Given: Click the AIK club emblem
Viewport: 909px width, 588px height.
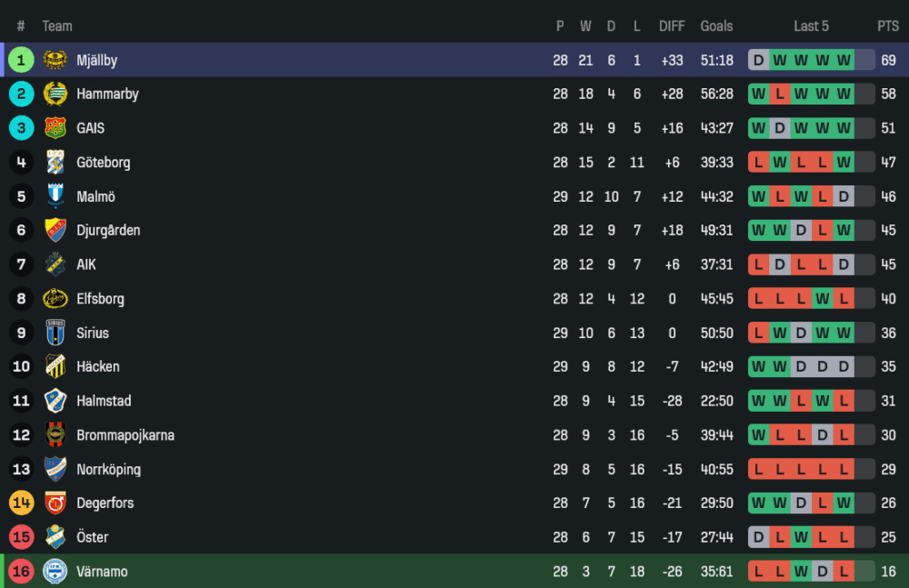Looking at the screenshot, I should tap(55, 264).
